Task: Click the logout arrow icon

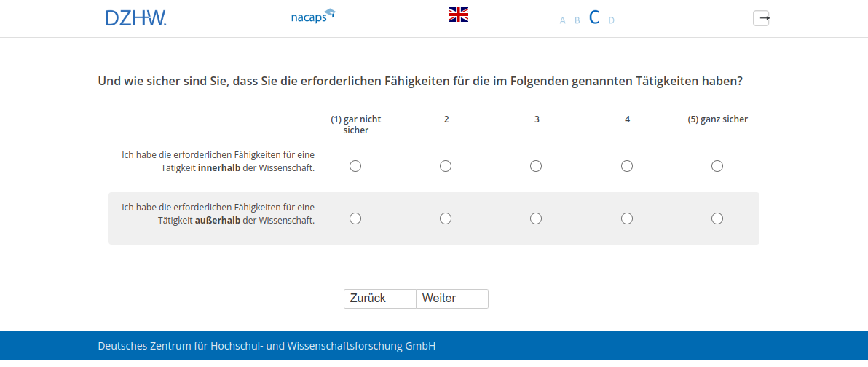Action: pyautogui.click(x=761, y=18)
